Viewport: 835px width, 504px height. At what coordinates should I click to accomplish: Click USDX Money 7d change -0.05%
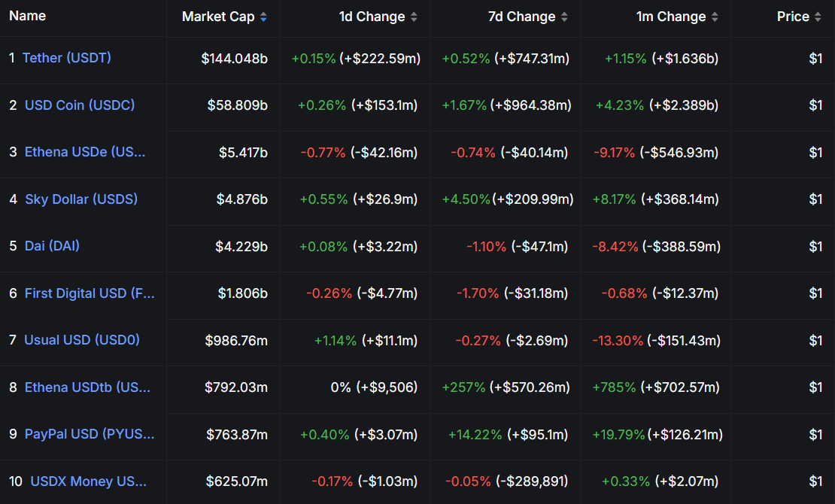469,481
